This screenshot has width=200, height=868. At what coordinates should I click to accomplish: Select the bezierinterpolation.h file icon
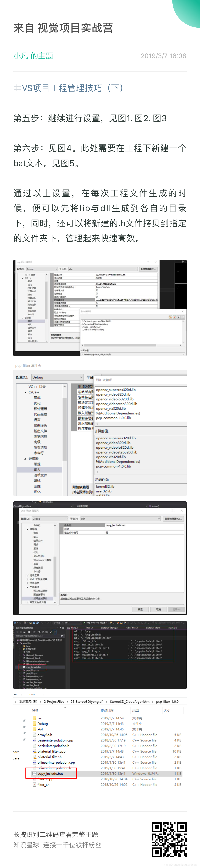tap(34, 746)
